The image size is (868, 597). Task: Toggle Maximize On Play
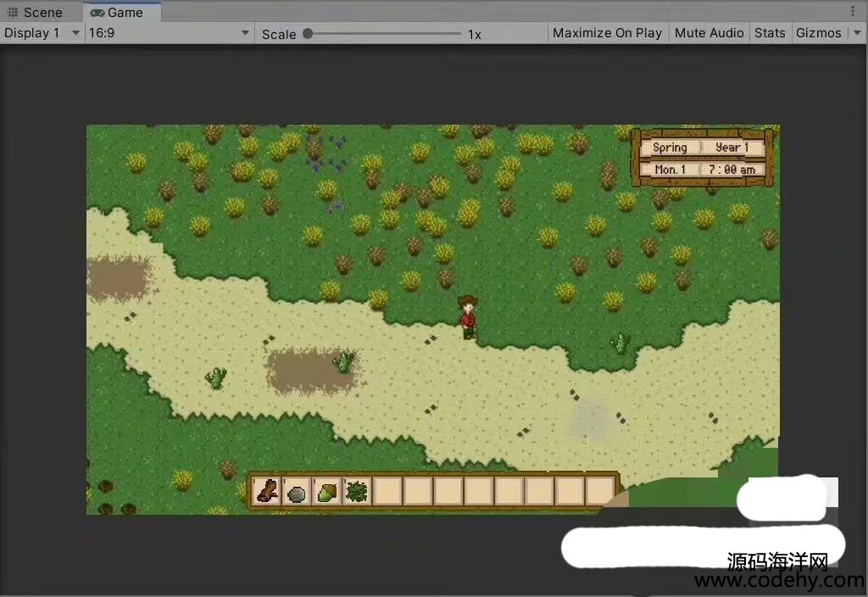(607, 33)
